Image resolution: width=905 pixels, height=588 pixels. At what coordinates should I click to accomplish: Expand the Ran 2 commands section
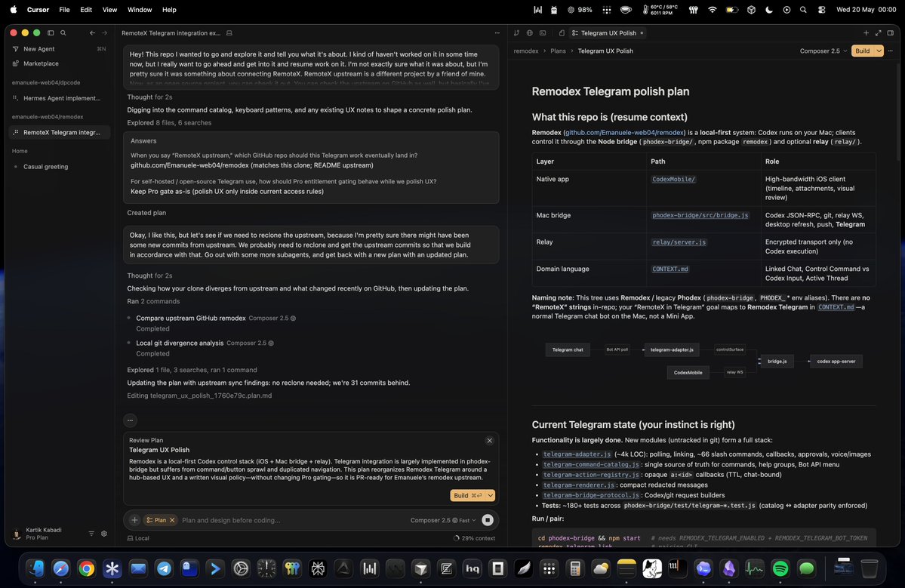153,301
